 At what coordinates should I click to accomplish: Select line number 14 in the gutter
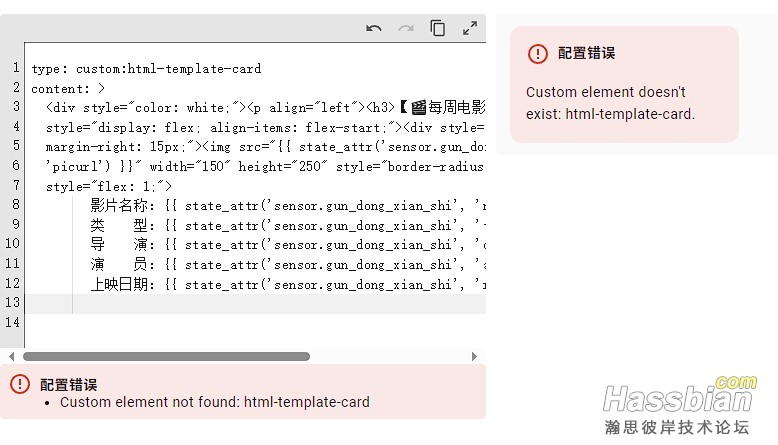tap(13, 322)
